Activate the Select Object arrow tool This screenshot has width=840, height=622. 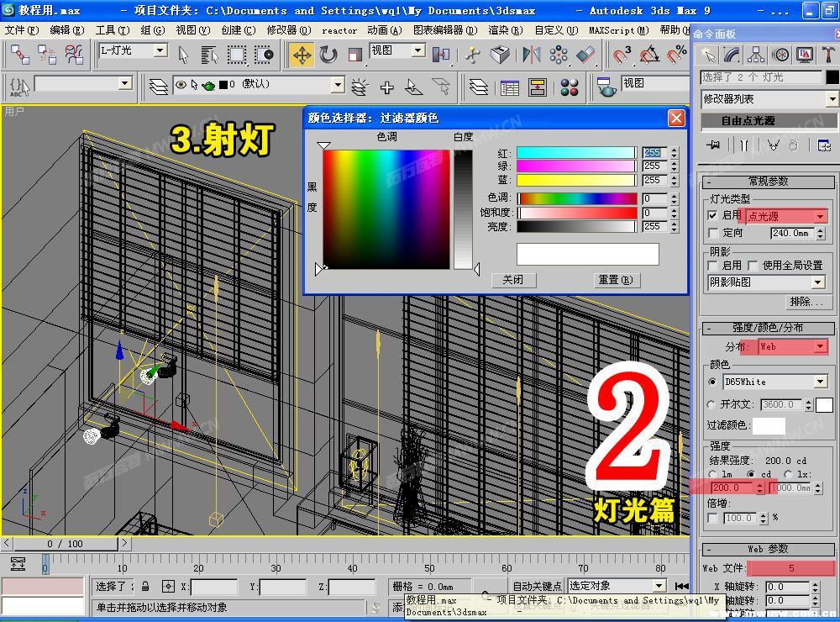click(182, 55)
